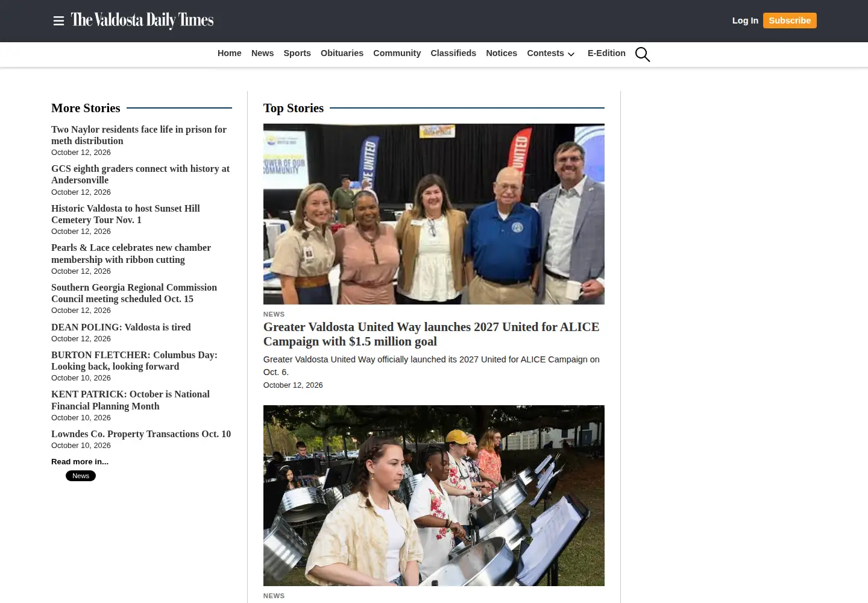868x603 pixels.
Task: Open the hamburger menu icon
Action: coord(58,21)
